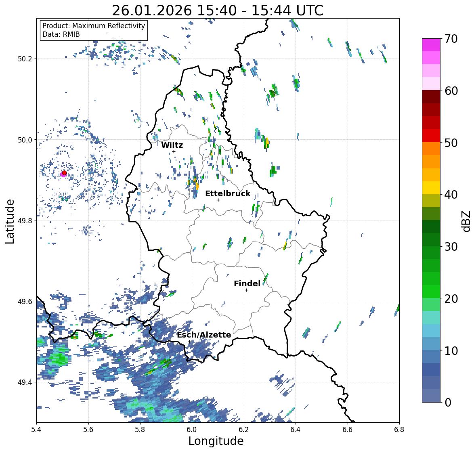Click the longitude tick label 5.8
This screenshot has width=476, height=451.
(140, 430)
